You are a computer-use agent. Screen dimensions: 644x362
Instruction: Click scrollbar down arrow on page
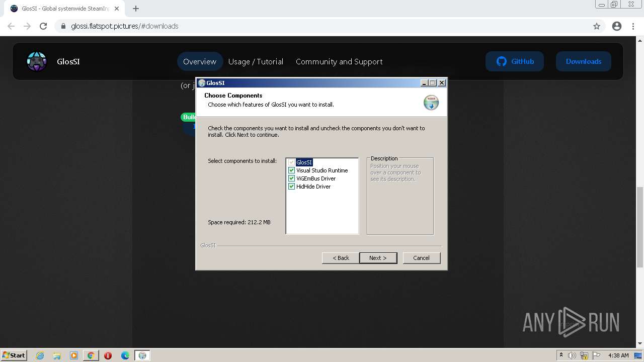640,343
